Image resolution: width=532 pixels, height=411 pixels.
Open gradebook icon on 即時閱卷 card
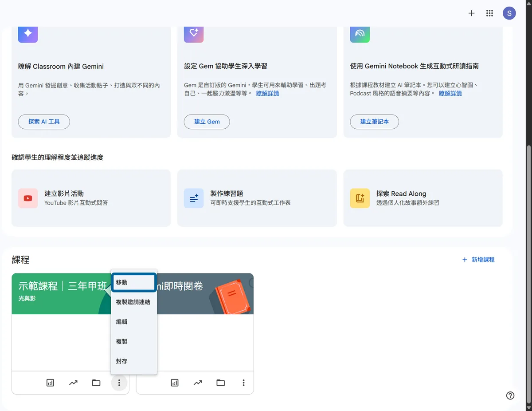coord(175,383)
